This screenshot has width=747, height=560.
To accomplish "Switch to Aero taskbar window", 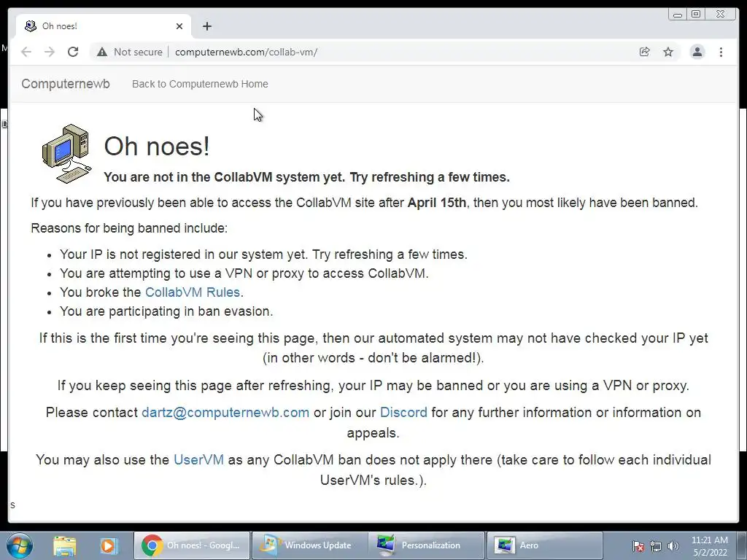I will coord(544,545).
